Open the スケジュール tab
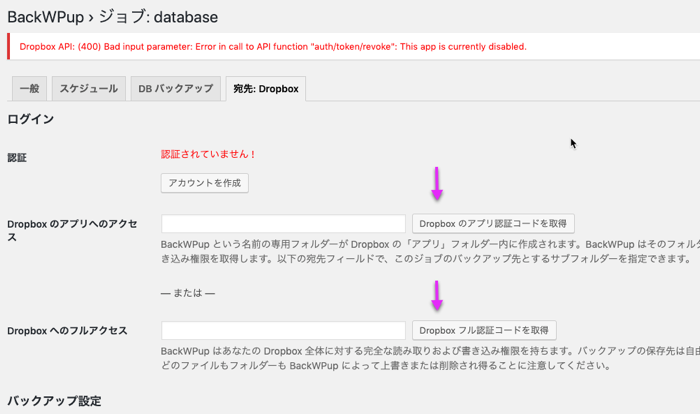This screenshot has width=700, height=414. coord(89,88)
